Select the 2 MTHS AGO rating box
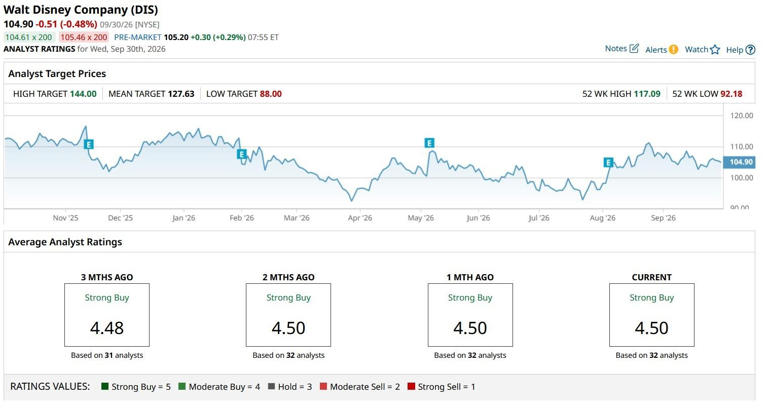 (x=288, y=315)
